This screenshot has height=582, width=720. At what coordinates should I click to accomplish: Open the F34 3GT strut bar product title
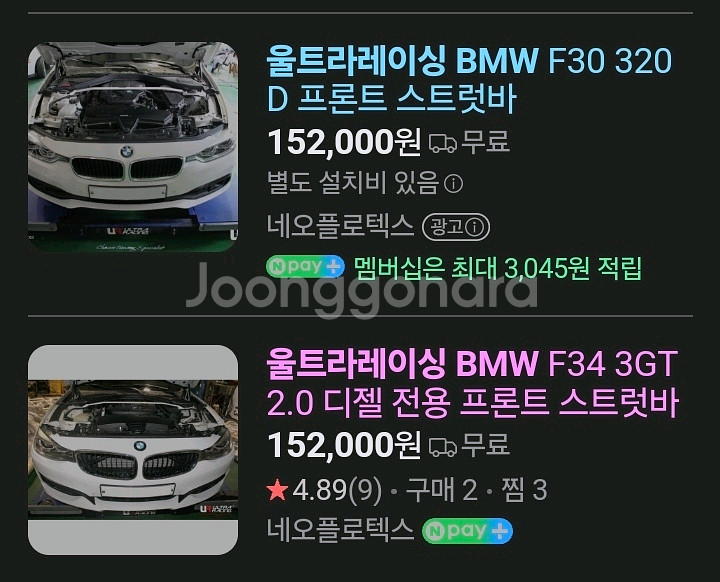472,383
